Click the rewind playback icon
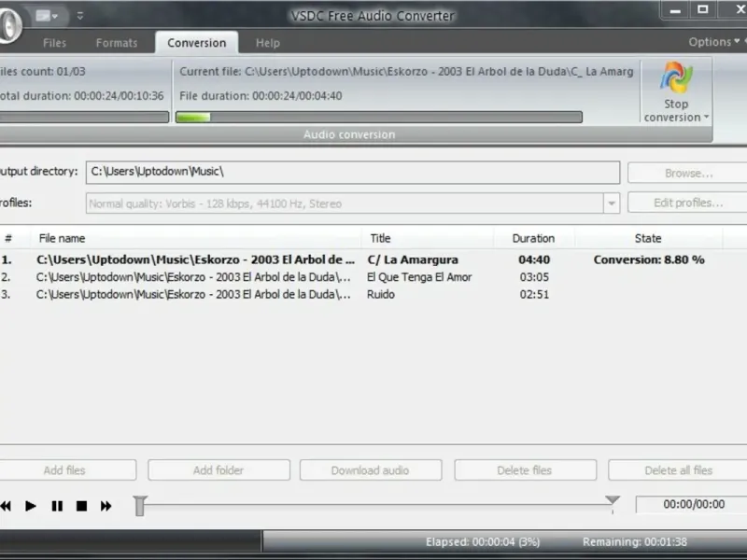 (6, 506)
